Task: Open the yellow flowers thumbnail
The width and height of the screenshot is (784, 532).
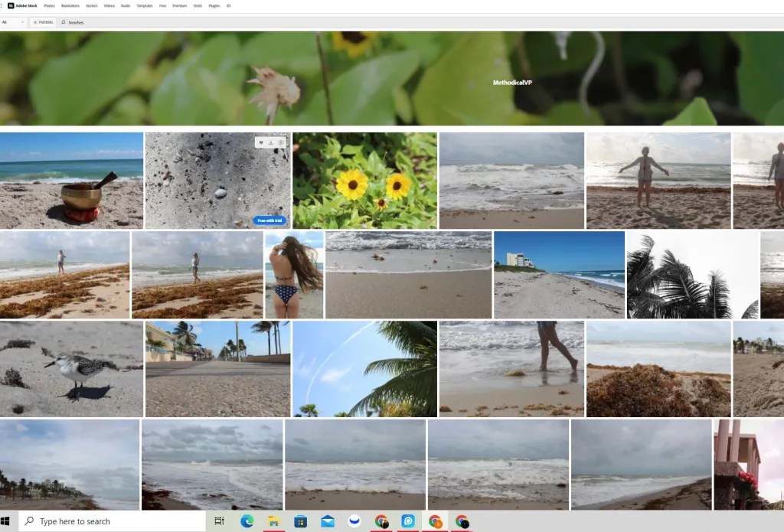Action: 364,181
